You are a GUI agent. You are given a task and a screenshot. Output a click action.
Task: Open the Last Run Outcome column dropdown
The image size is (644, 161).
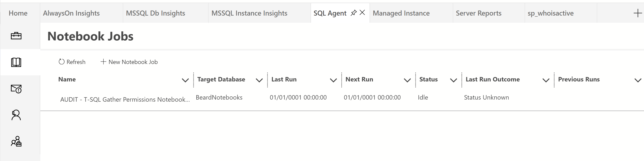pos(546,80)
